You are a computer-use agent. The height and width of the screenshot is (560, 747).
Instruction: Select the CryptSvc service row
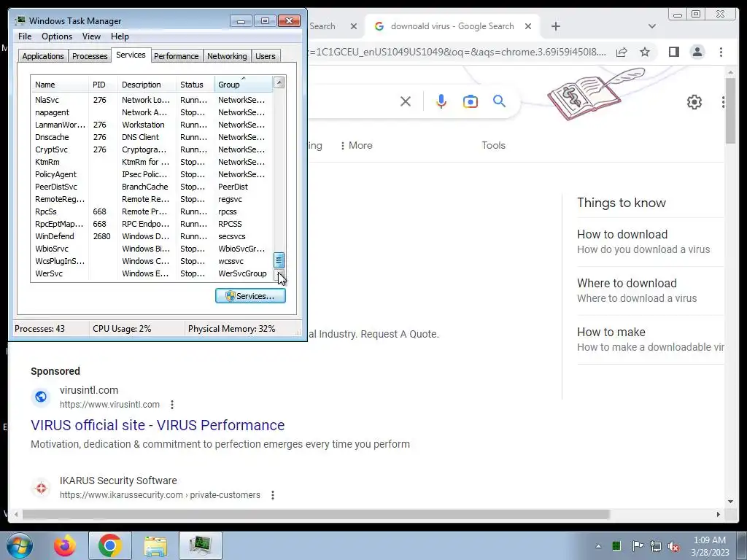[152, 149]
